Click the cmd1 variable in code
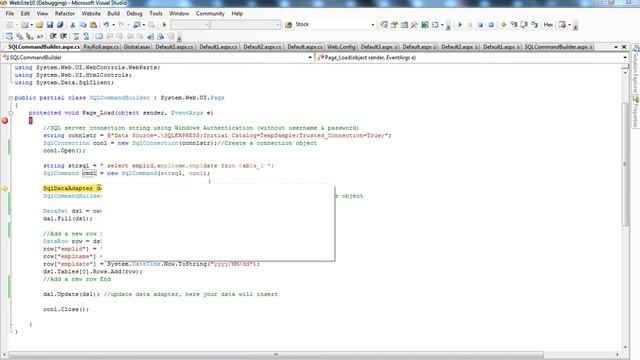Viewport: 640px width, 360px height. click(x=89, y=173)
